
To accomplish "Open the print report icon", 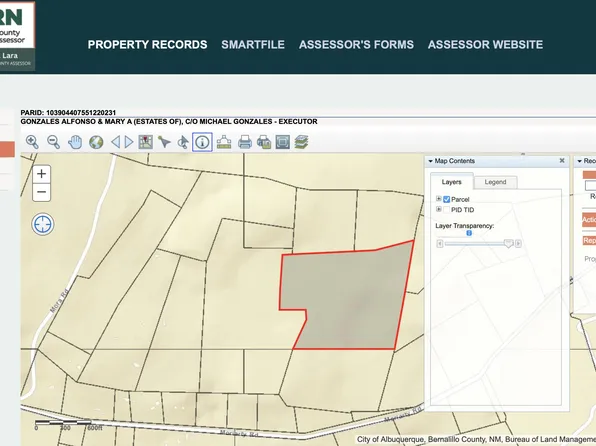I will (264, 142).
